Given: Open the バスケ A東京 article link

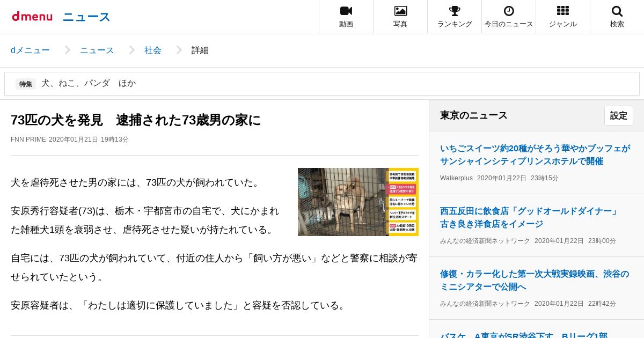Looking at the screenshot, I should [524, 335].
